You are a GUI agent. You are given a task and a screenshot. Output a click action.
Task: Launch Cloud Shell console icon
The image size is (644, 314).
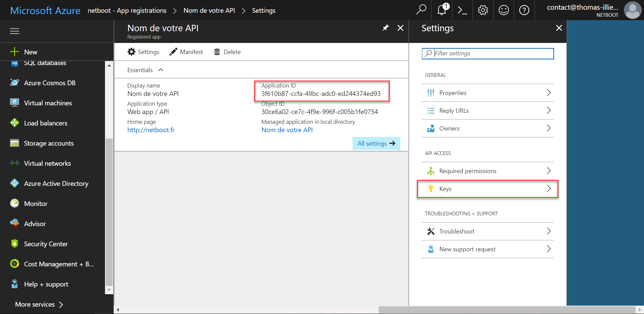(x=463, y=10)
